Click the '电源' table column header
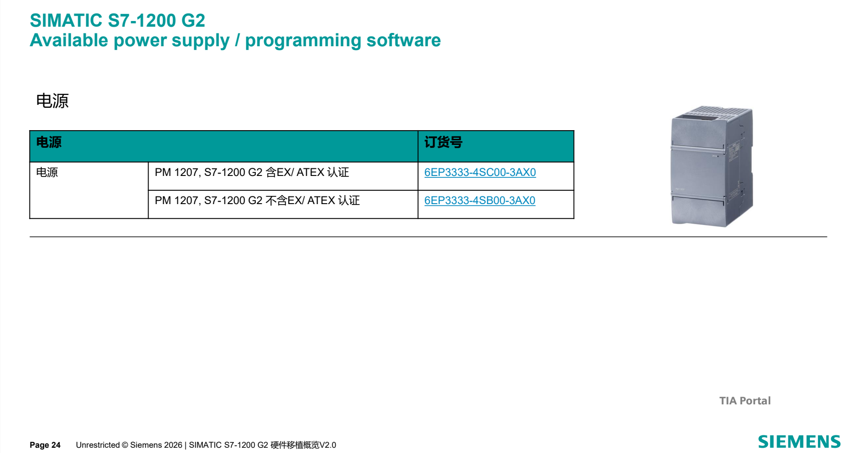 [224, 146]
